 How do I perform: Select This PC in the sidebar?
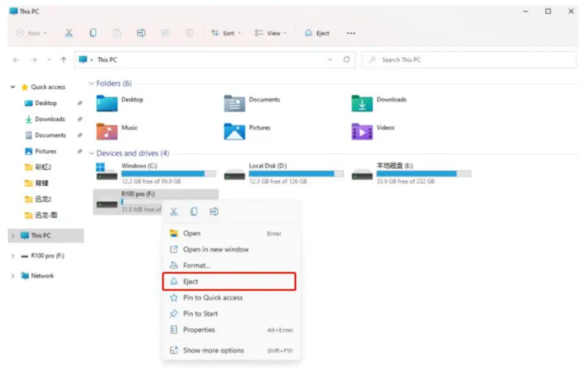click(46, 236)
